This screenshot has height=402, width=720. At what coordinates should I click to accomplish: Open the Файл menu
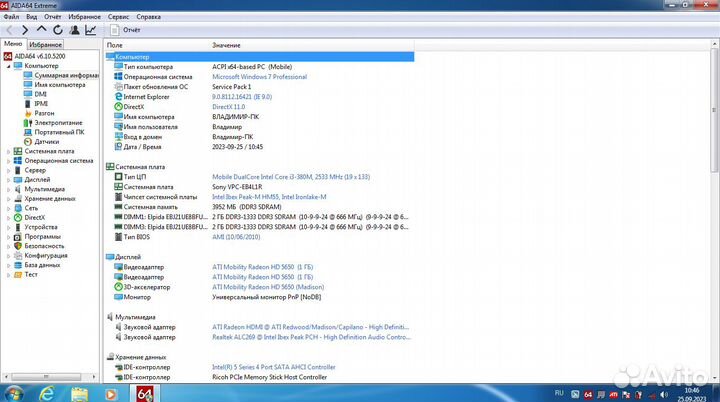11,17
